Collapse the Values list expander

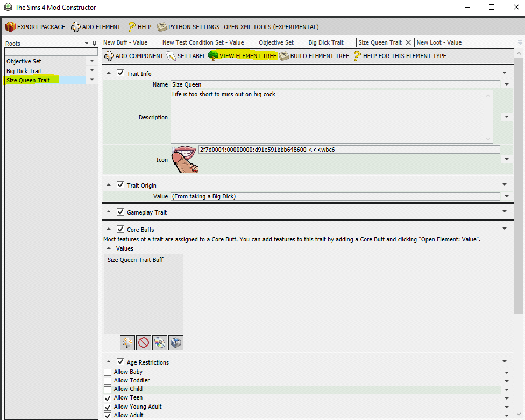coord(109,248)
